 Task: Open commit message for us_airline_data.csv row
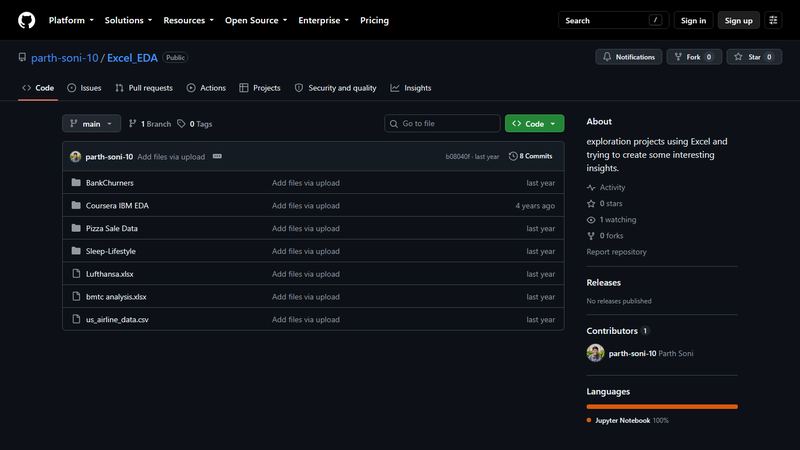[x=306, y=319]
